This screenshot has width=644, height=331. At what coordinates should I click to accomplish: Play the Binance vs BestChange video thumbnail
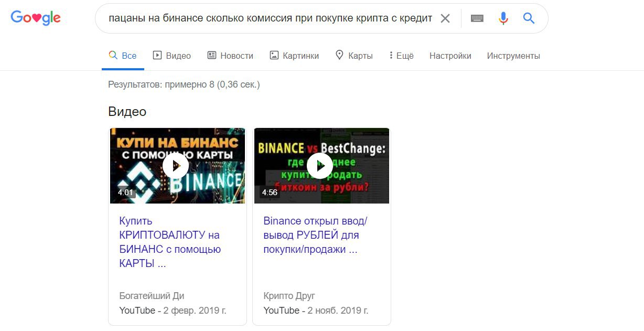click(x=321, y=166)
